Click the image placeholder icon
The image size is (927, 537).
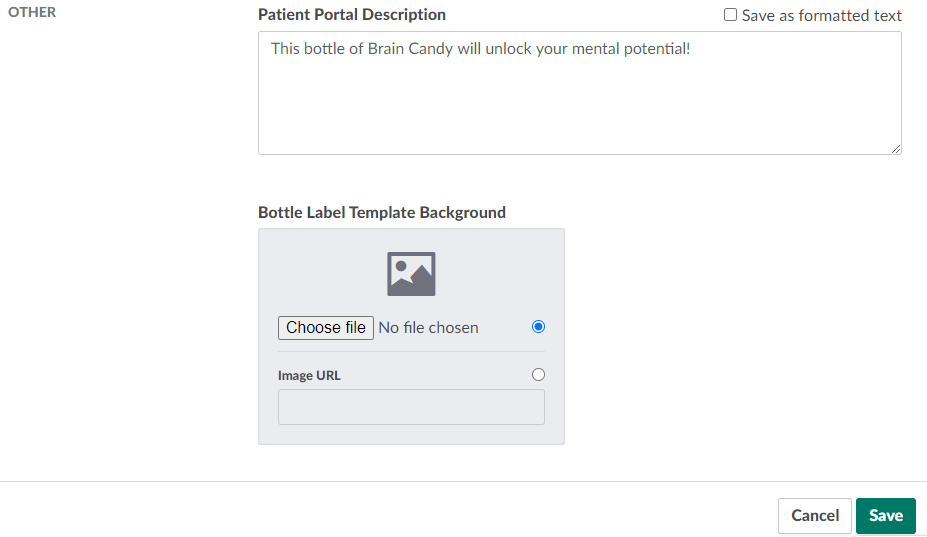tap(411, 274)
